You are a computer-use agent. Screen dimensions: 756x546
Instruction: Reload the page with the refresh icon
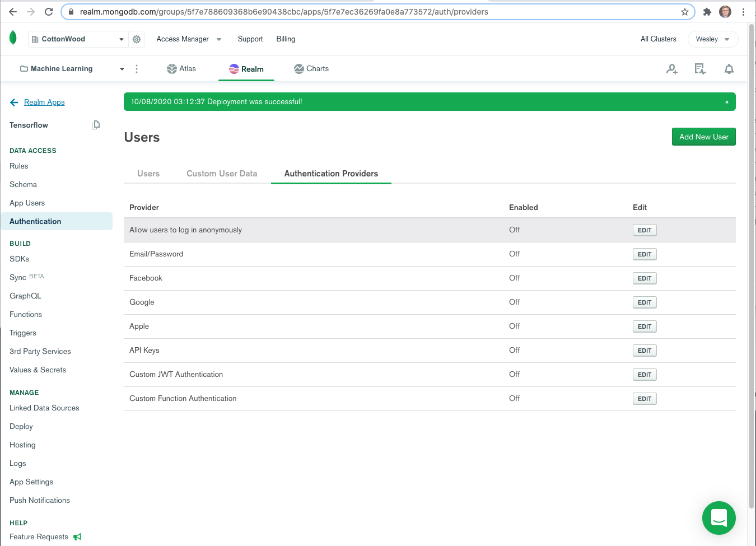point(49,12)
